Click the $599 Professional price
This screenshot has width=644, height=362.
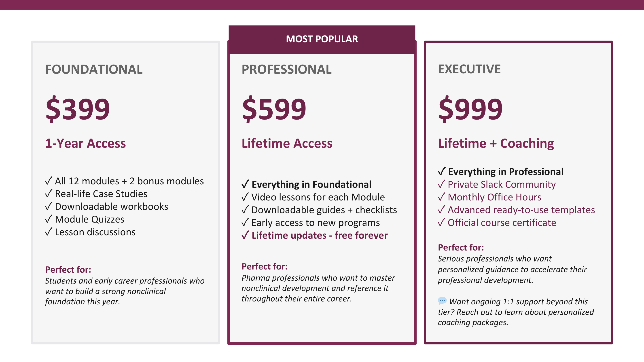click(x=274, y=109)
